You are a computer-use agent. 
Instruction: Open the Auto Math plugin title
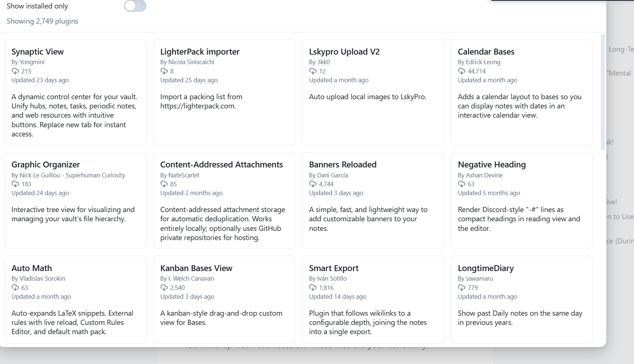click(32, 268)
